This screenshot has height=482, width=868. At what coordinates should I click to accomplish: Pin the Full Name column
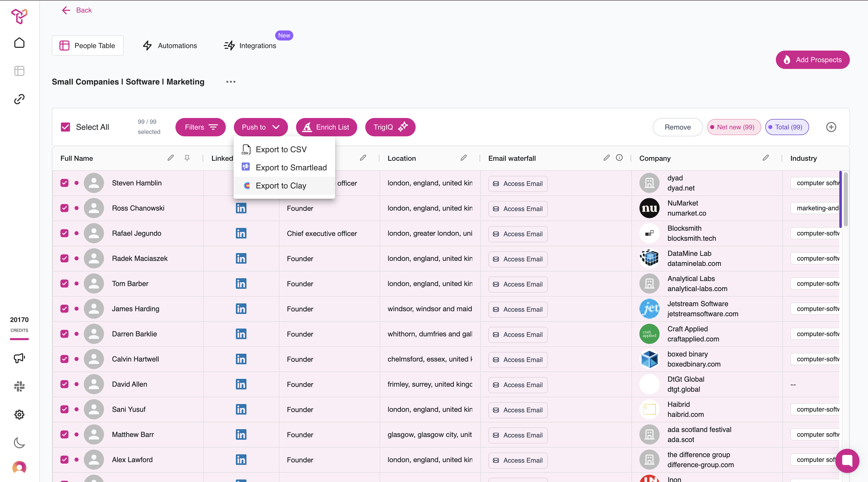(x=187, y=158)
